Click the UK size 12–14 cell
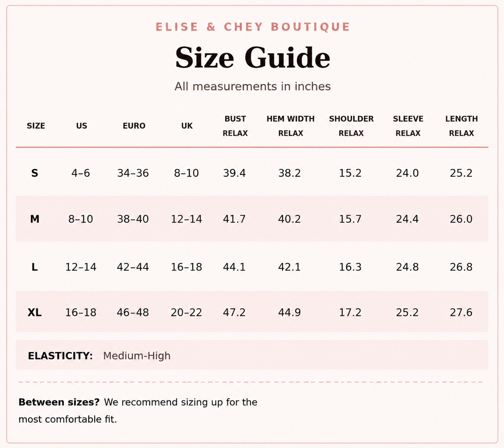Image resolution: width=504 pixels, height=448 pixels. pyautogui.click(x=186, y=219)
